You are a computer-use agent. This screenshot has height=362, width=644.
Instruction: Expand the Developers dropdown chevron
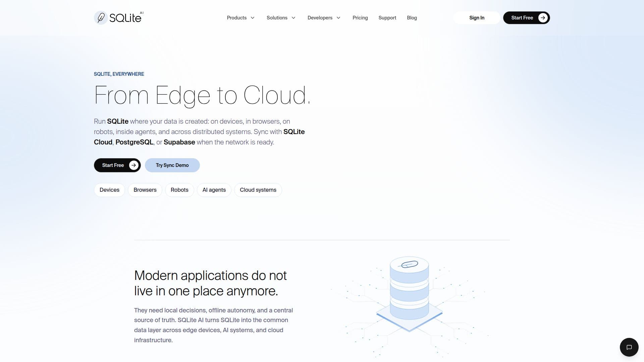(x=338, y=18)
